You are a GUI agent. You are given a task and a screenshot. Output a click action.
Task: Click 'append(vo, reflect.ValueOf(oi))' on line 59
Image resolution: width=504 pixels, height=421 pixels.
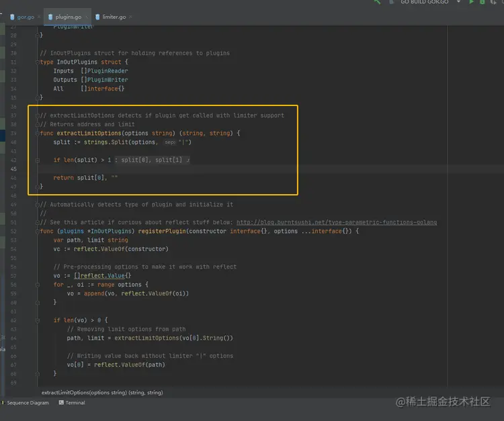136,293
